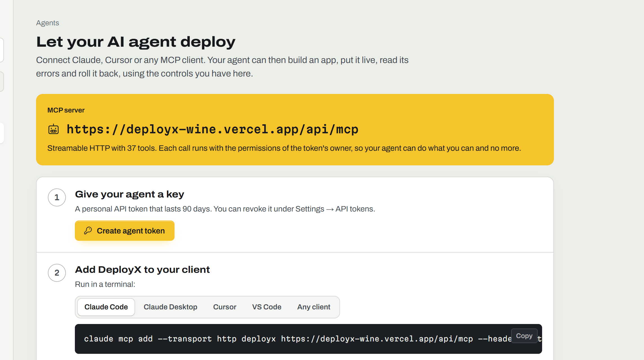Click the 'Run in a terminal:' text
Screen dimensions: 644x360
pyautogui.click(x=105, y=284)
